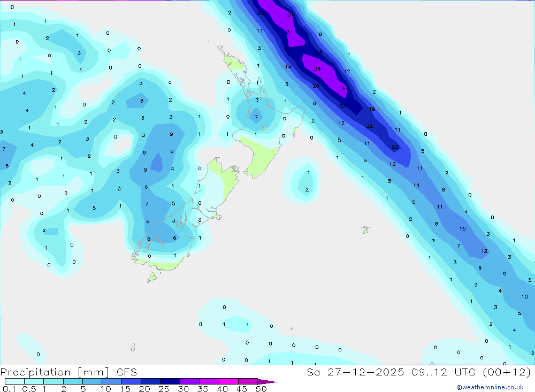
Task: Pick the 45–50 mm legend color swatch
Action: click(248, 381)
